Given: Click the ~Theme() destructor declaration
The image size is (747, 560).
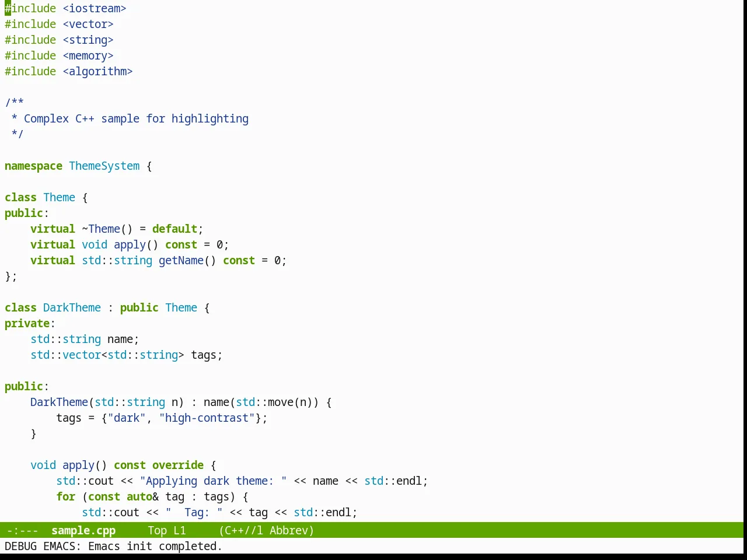Looking at the screenshot, I should tap(107, 229).
